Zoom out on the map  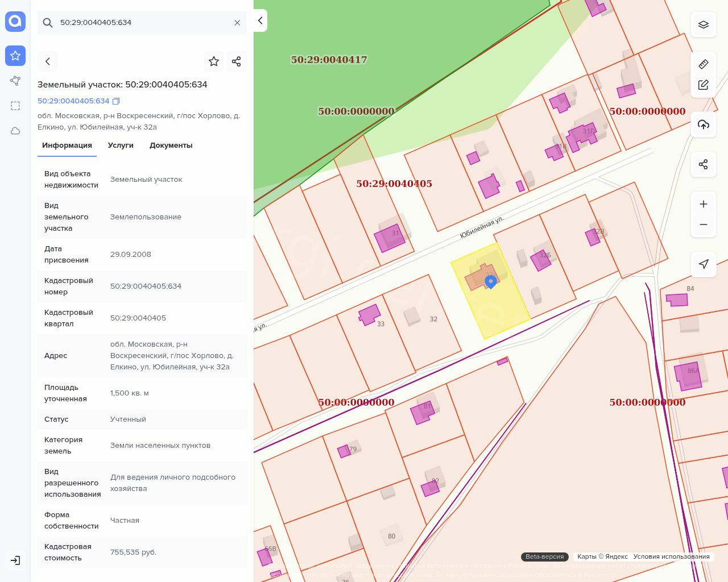[x=704, y=225]
